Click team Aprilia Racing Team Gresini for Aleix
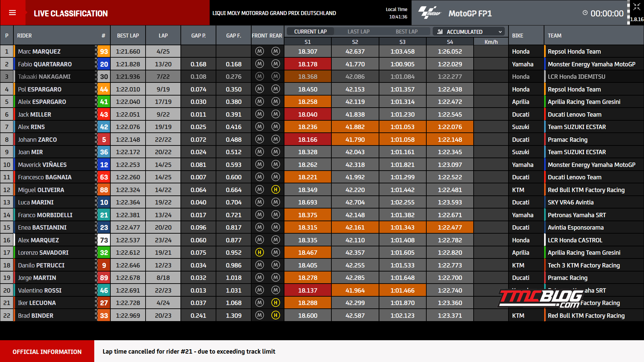Image resolution: width=644 pixels, height=362 pixels. (x=584, y=102)
